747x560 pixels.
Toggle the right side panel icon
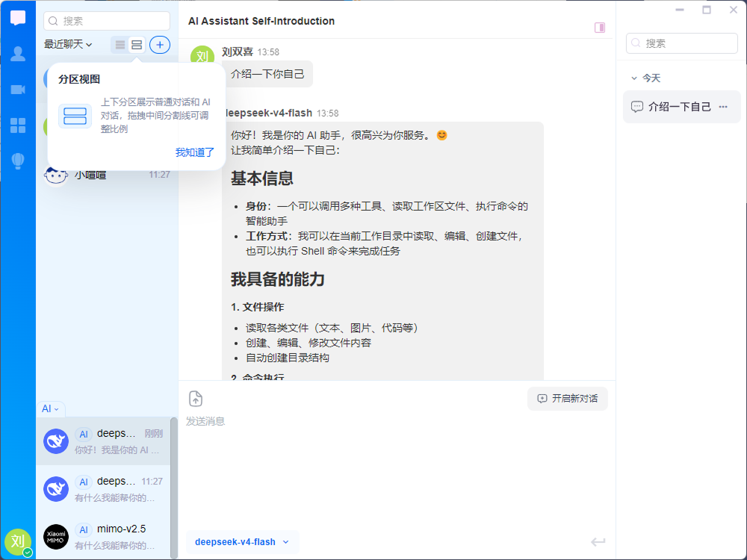[600, 28]
